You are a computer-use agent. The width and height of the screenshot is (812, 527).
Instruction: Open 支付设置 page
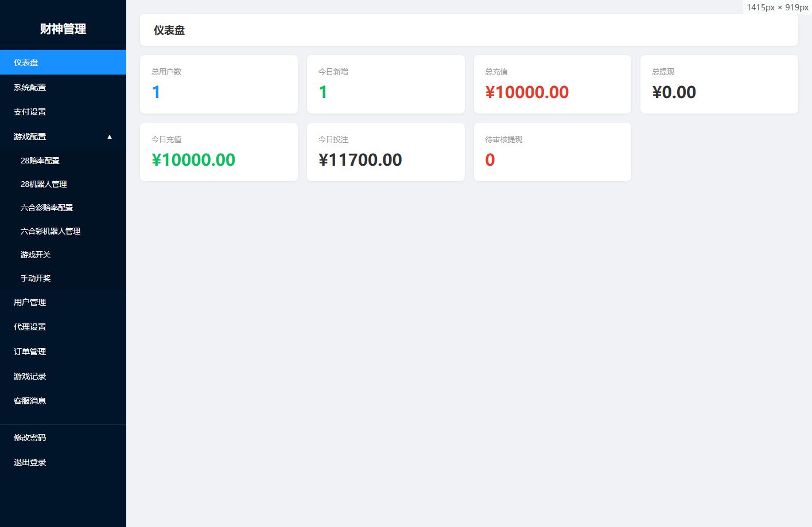click(x=63, y=112)
